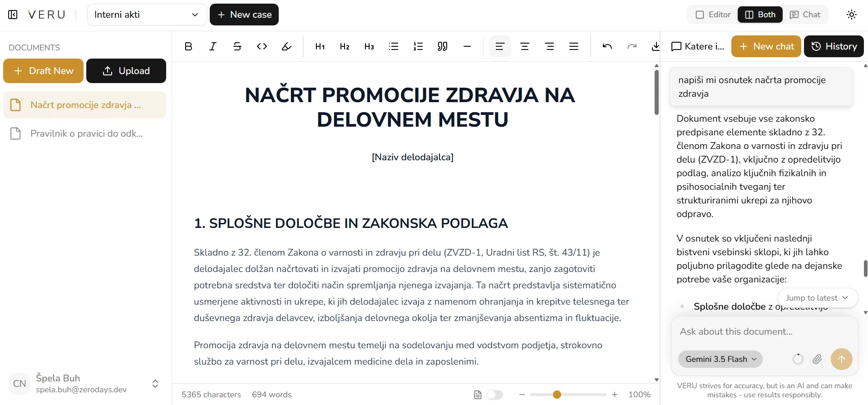This screenshot has width=868, height=405.
Task: Click the CN user avatar
Action: (20, 384)
